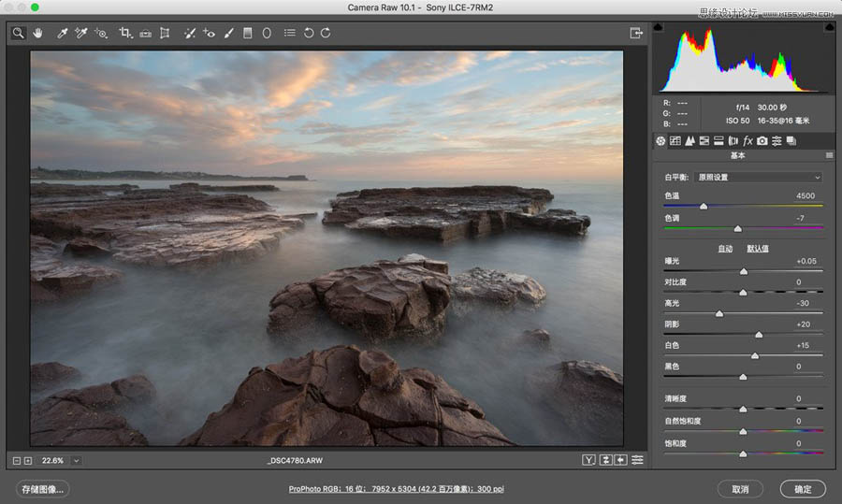Click the 色温 temperature slider handle

[704, 206]
